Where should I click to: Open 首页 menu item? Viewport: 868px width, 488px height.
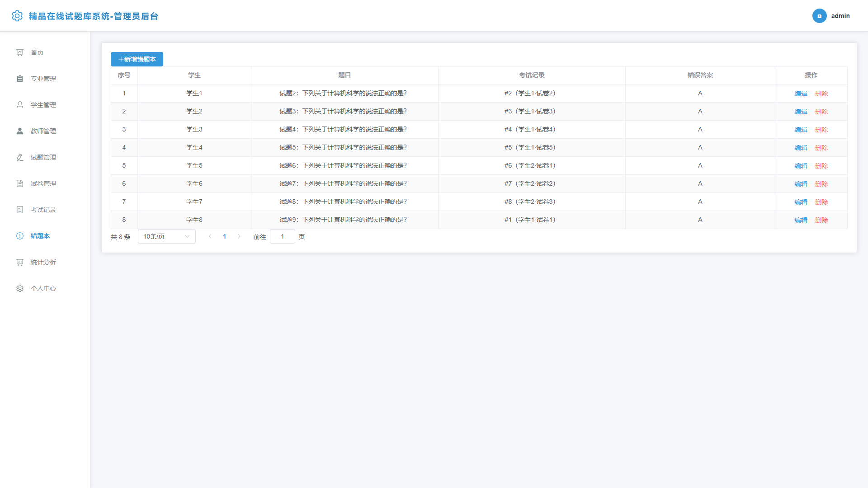[x=45, y=52]
